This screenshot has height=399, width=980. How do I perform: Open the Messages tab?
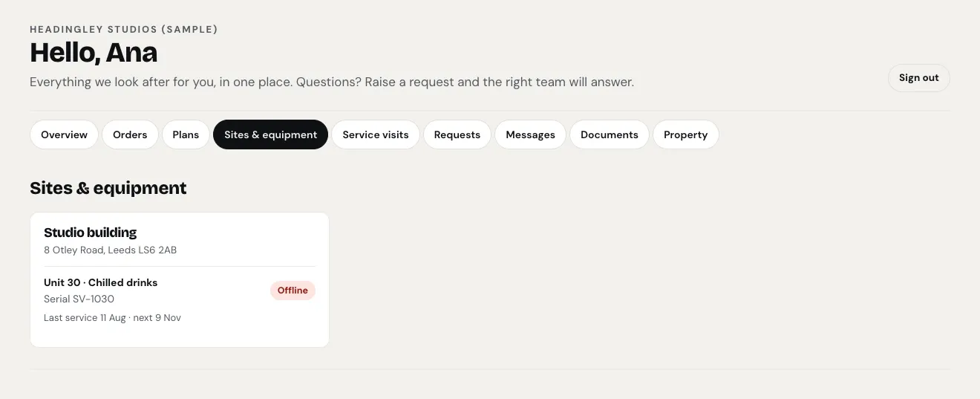[530, 134]
